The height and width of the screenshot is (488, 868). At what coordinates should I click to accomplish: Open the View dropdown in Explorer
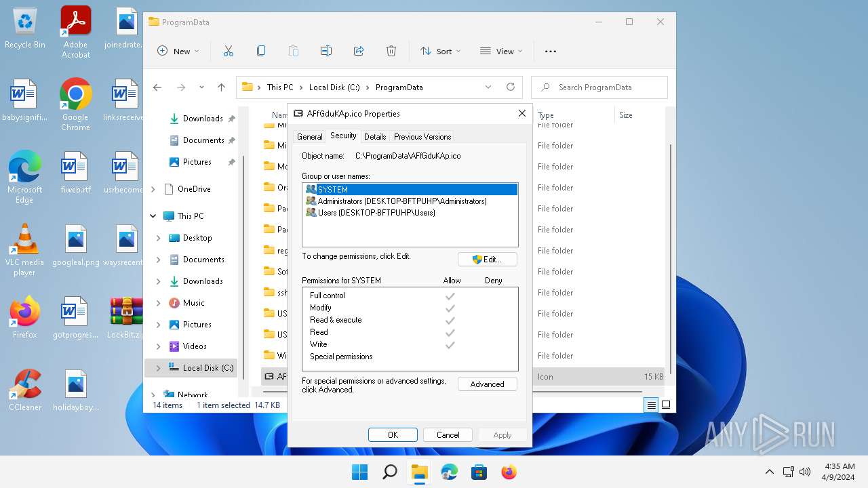pos(501,51)
